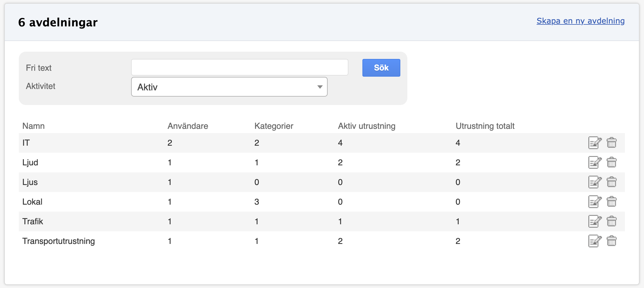Edit the Transportutrustning department
This screenshot has height=288, width=644.
pos(595,241)
